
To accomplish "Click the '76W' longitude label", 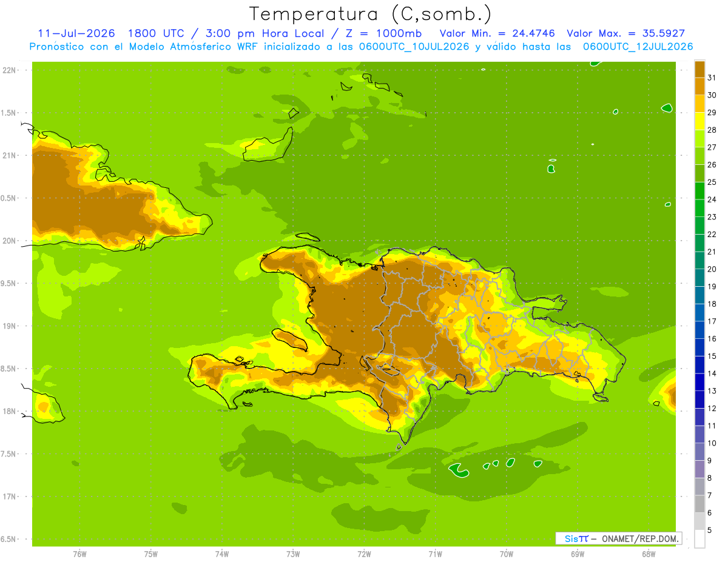I will pos(79,554).
